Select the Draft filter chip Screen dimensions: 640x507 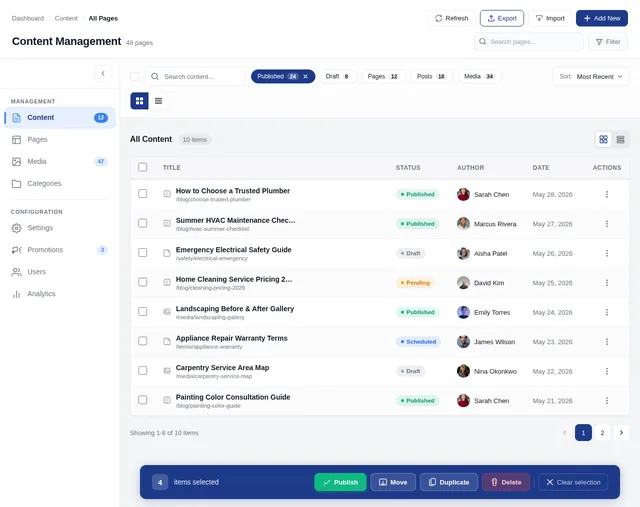[337, 76]
